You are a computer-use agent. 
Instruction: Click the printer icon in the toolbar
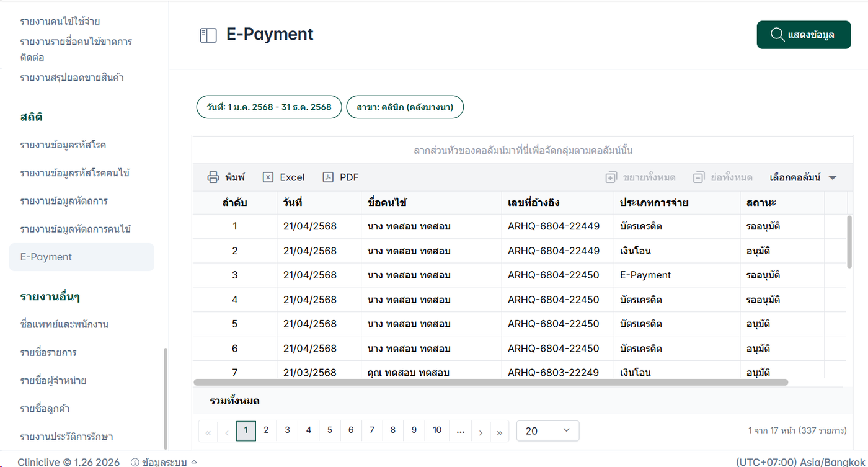213,177
